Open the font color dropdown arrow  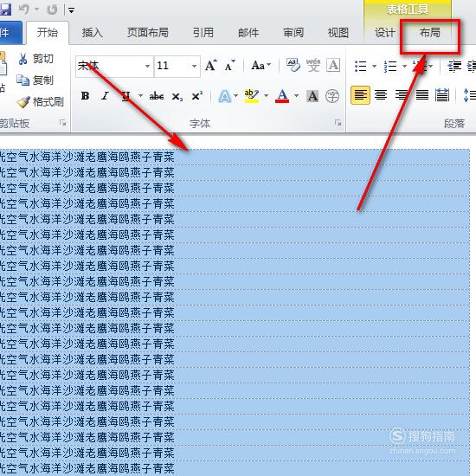coord(297,96)
